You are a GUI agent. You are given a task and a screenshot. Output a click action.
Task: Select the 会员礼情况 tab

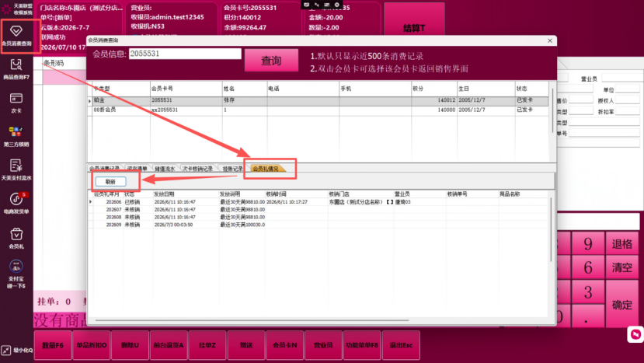266,169
